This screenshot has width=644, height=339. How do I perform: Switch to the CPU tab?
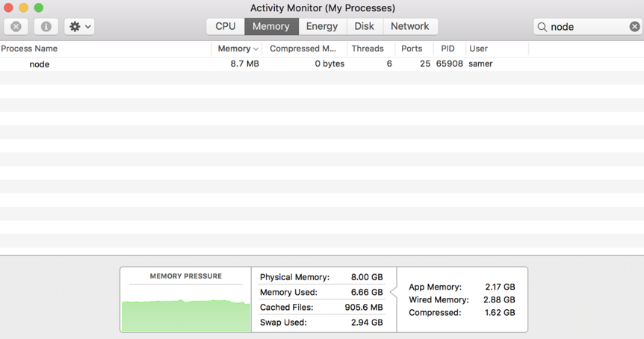(226, 26)
